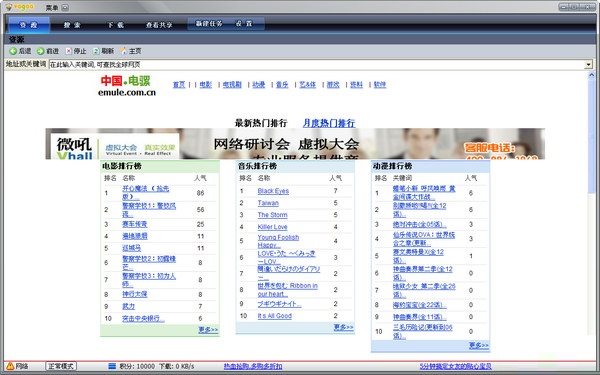This screenshot has width=600, height=375.
Task: Click 更多>> under the 电影排行榜 list
Action: point(208,329)
